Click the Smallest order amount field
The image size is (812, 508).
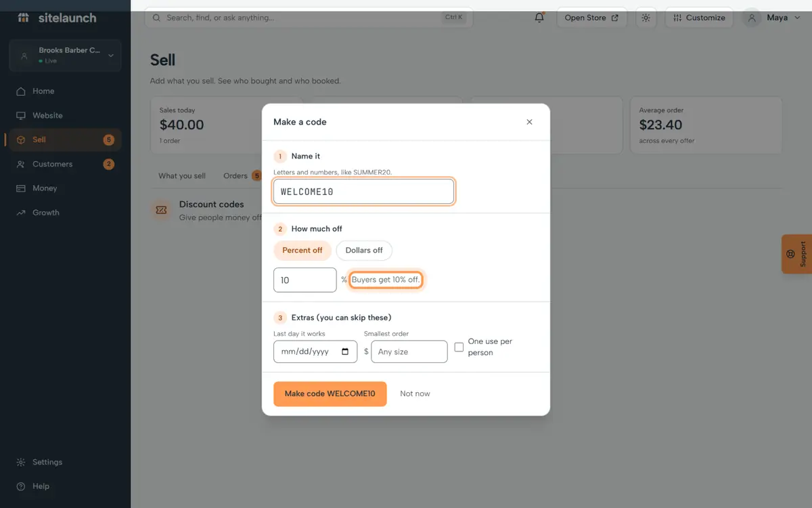[409, 352]
